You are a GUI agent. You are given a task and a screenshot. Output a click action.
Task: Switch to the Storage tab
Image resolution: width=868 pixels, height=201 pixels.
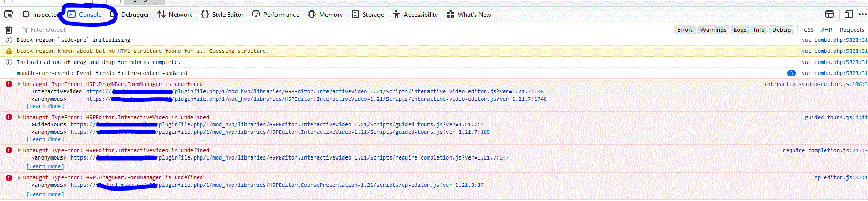tap(368, 14)
